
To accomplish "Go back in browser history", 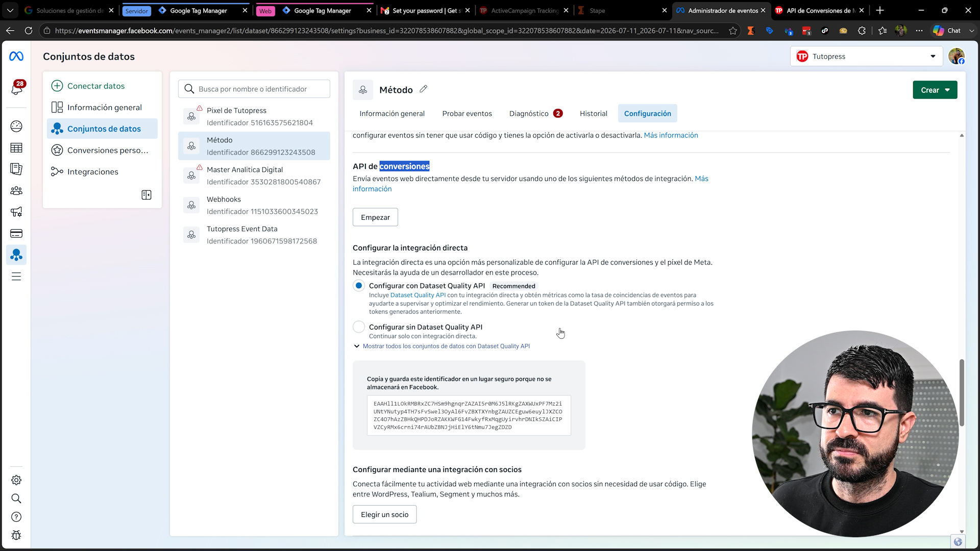I will [10, 31].
